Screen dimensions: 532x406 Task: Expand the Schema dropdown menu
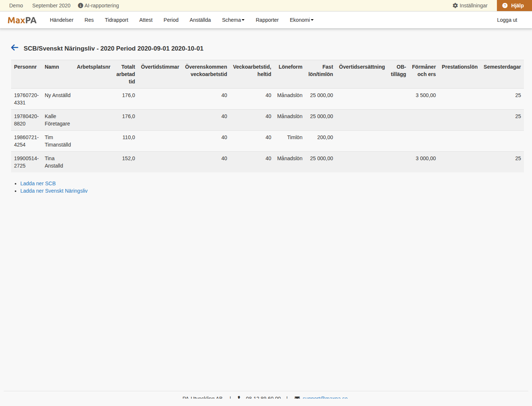point(233,20)
